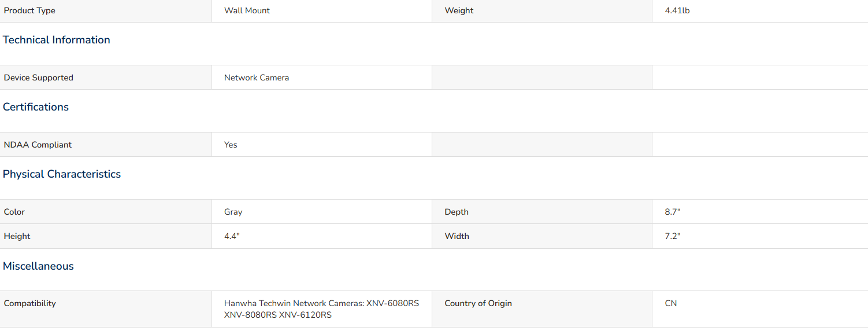
Task: Select the Network Camera value
Action: pyautogui.click(x=257, y=78)
